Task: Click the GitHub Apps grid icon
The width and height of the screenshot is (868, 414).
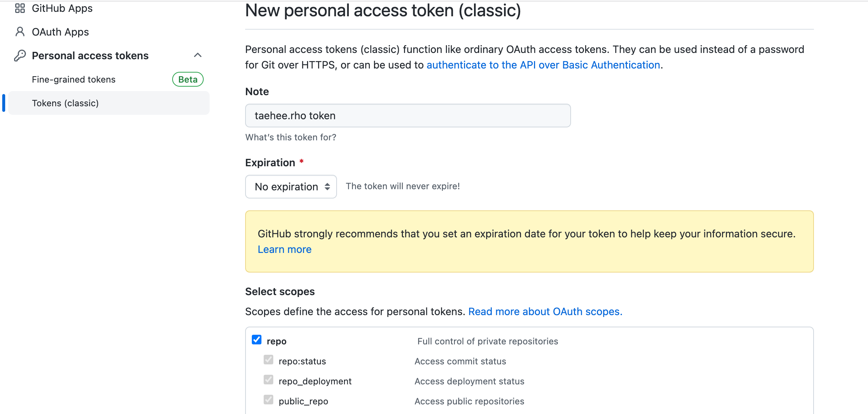Action: 20,8
